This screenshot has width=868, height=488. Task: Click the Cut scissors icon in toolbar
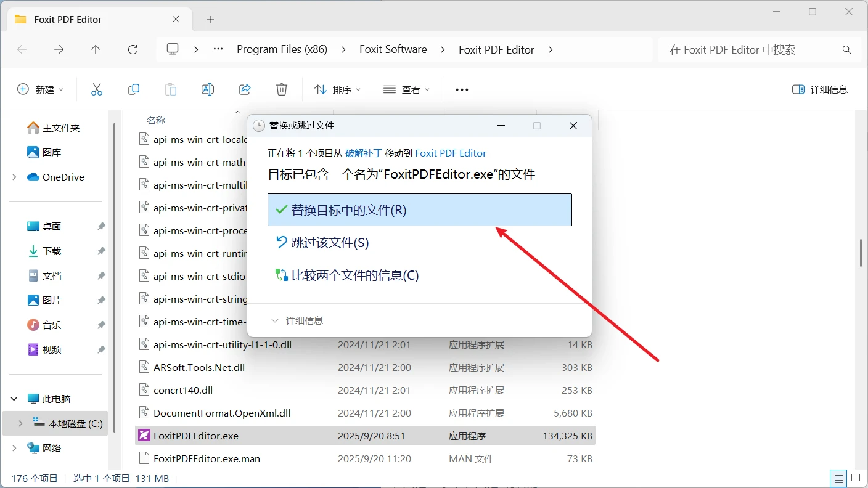pyautogui.click(x=97, y=89)
